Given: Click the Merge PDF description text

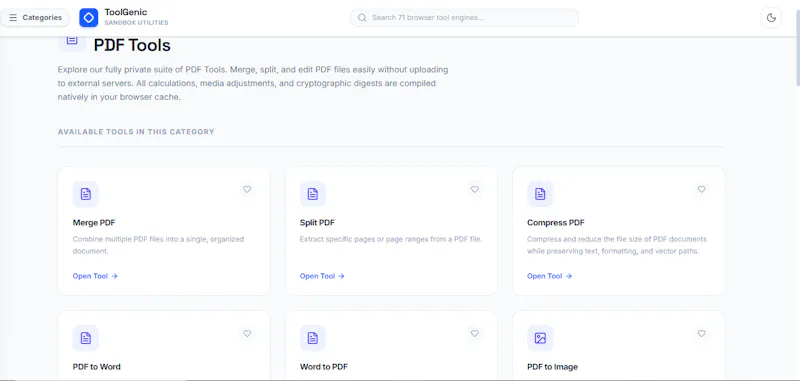Looking at the screenshot, I should (x=158, y=245).
